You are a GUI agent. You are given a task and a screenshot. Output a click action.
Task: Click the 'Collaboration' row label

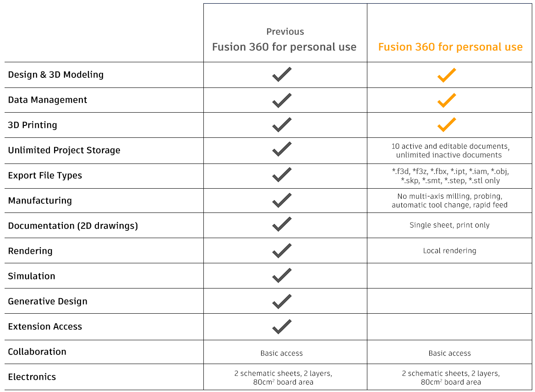tap(37, 352)
